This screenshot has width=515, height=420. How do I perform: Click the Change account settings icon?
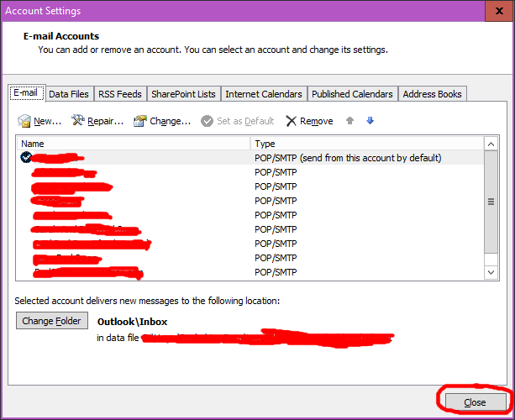pyautogui.click(x=140, y=121)
